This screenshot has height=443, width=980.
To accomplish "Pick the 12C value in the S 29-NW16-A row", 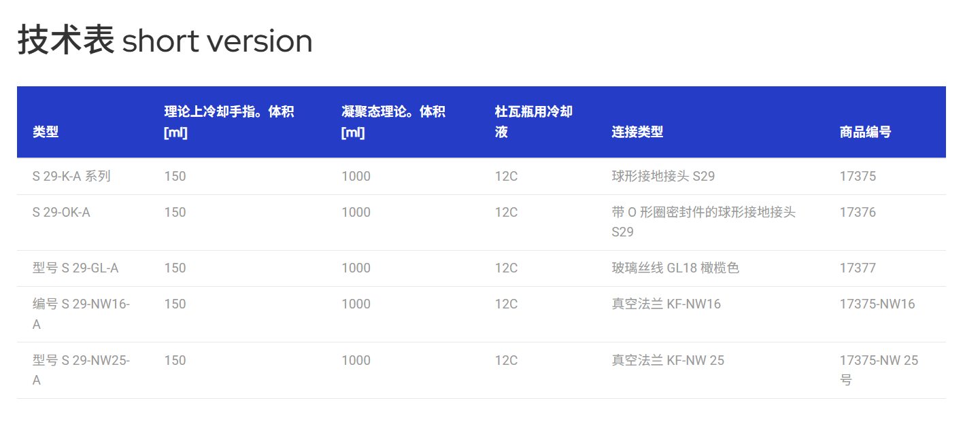I will tap(506, 304).
